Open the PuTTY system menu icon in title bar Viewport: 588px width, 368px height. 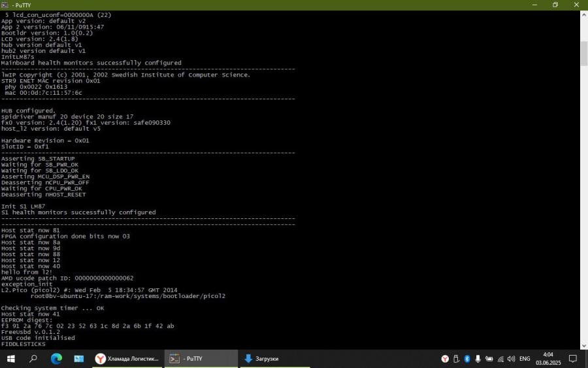pos(5,5)
